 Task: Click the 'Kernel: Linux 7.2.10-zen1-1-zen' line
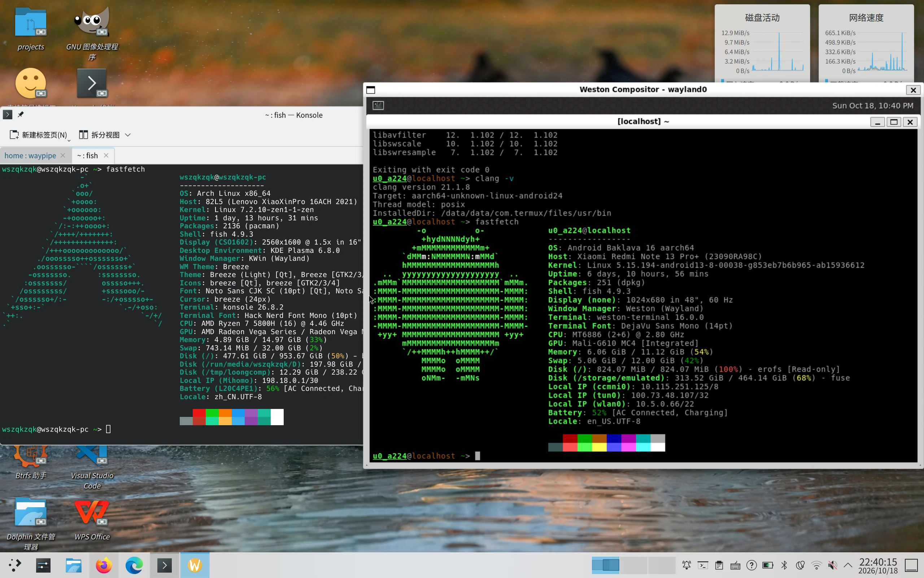pos(247,210)
